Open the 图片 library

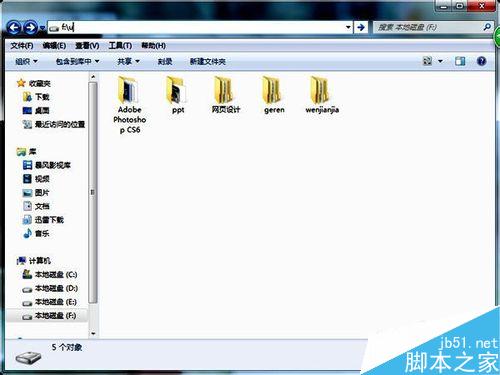point(36,193)
